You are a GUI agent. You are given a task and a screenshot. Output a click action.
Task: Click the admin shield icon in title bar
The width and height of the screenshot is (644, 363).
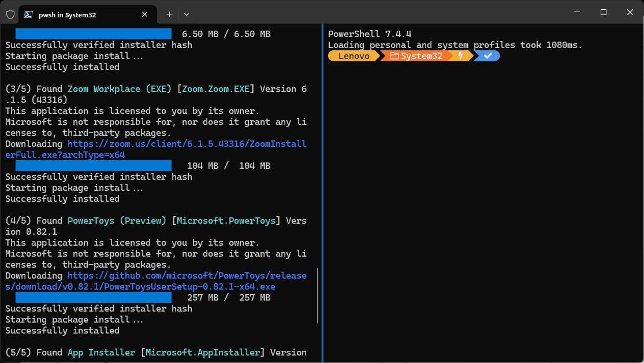pyautogui.click(x=10, y=14)
